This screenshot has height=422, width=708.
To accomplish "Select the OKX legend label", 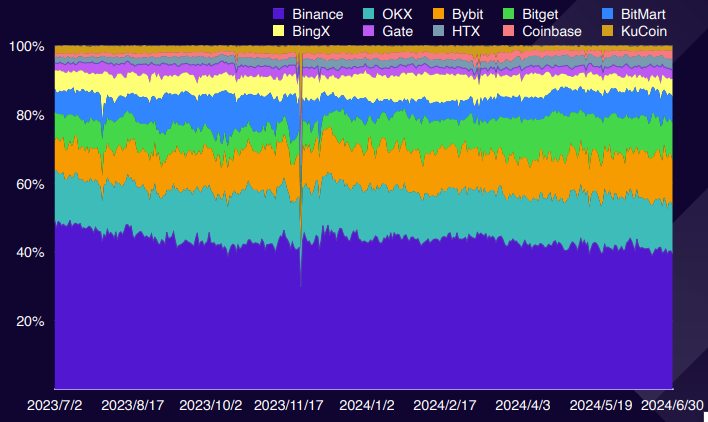I will [397, 14].
